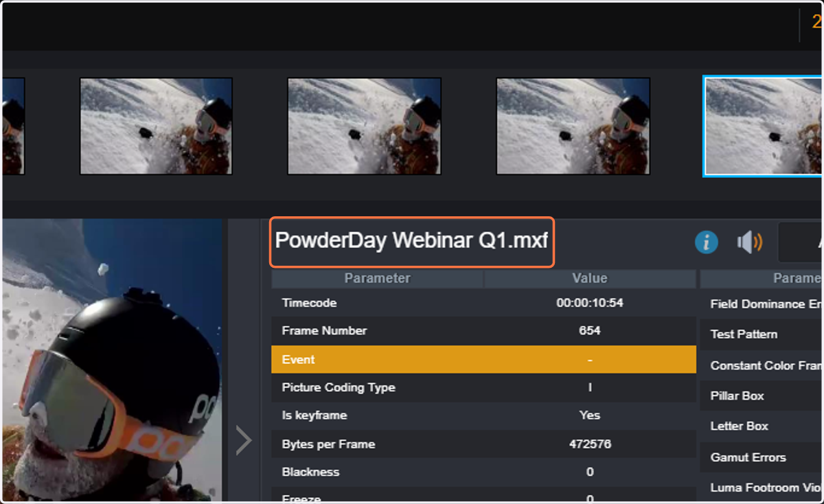
Task: Select the Frame Number parameter row
Action: (483, 331)
